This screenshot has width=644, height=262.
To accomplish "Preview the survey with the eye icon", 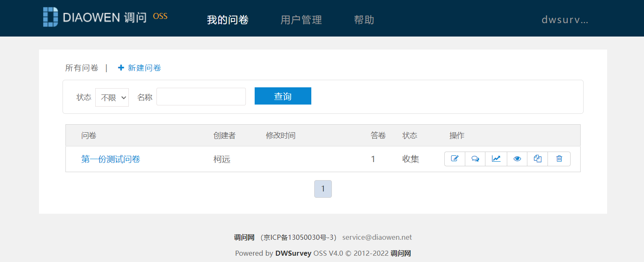I will point(517,159).
